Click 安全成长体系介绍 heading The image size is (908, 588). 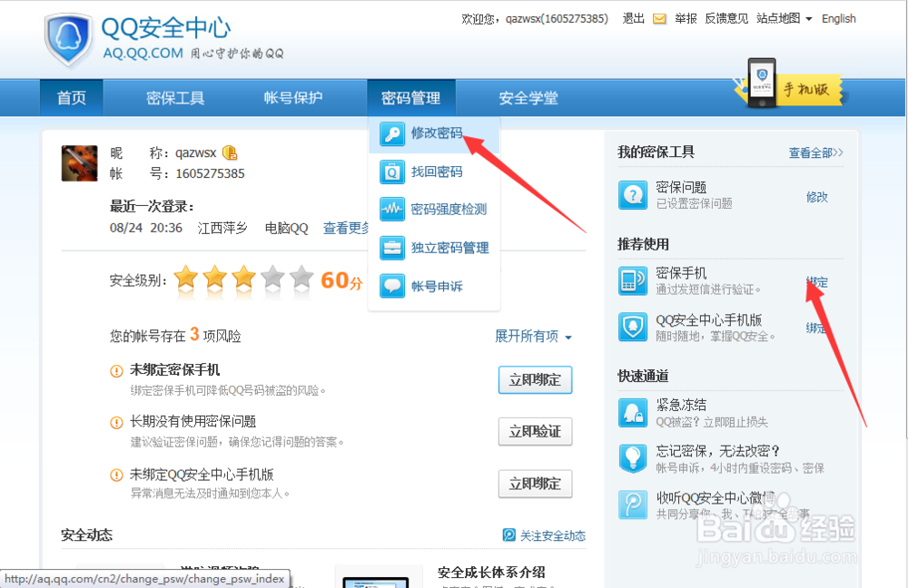click(491, 573)
